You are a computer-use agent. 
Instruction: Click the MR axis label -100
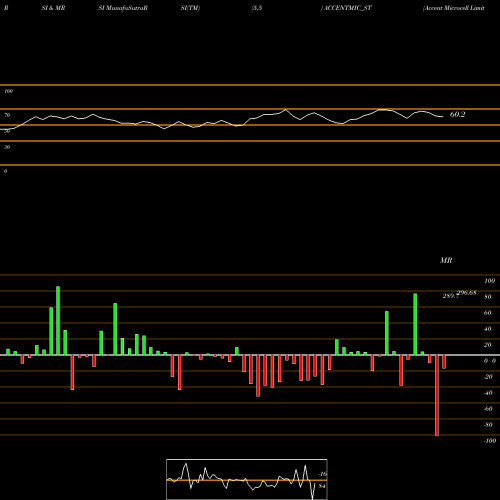[490, 441]
